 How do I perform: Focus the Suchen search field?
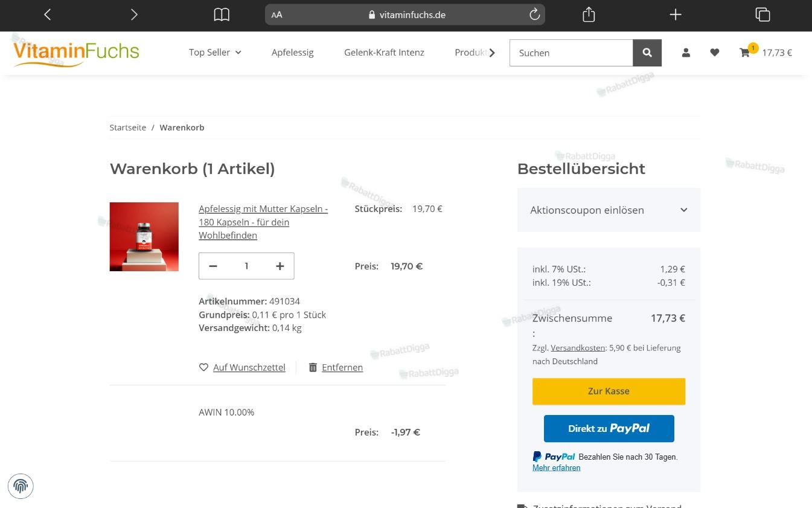pos(571,53)
